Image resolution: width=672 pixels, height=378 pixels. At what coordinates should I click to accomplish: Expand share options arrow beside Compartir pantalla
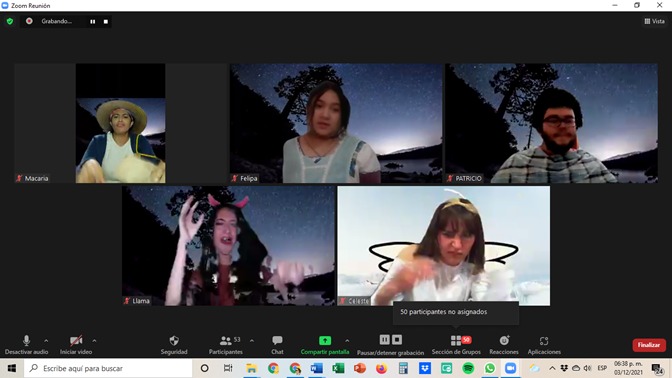(347, 341)
